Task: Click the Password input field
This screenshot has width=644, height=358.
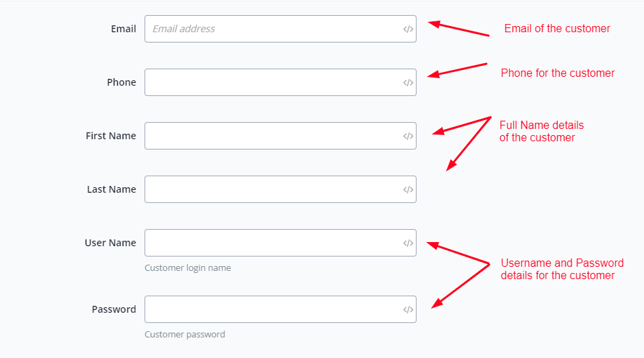Action: tap(273, 309)
